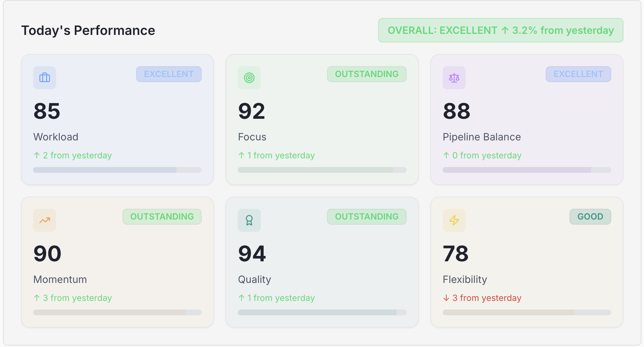The image size is (644, 347).
Task: Click the Overall Excellent summary badge
Action: tap(500, 31)
